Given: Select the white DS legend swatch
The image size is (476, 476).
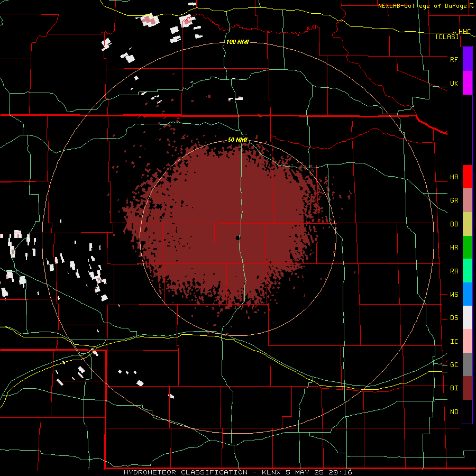Looking at the screenshot, I should [x=467, y=317].
